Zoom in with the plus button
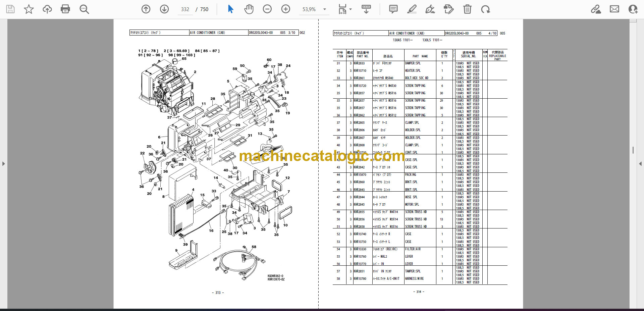The width and height of the screenshot is (644, 311). (286, 9)
